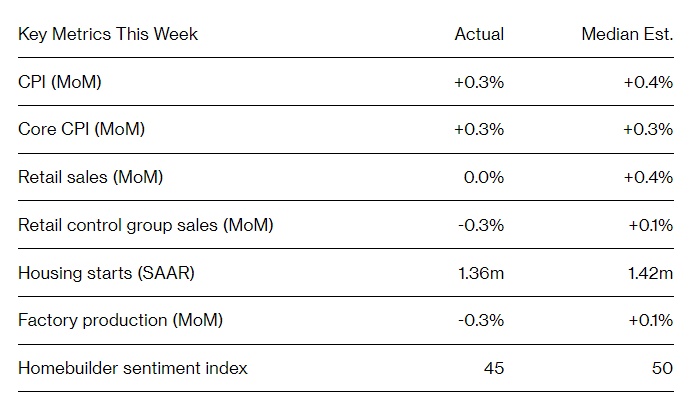Click the CPI median estimate +0.4%

648,82
